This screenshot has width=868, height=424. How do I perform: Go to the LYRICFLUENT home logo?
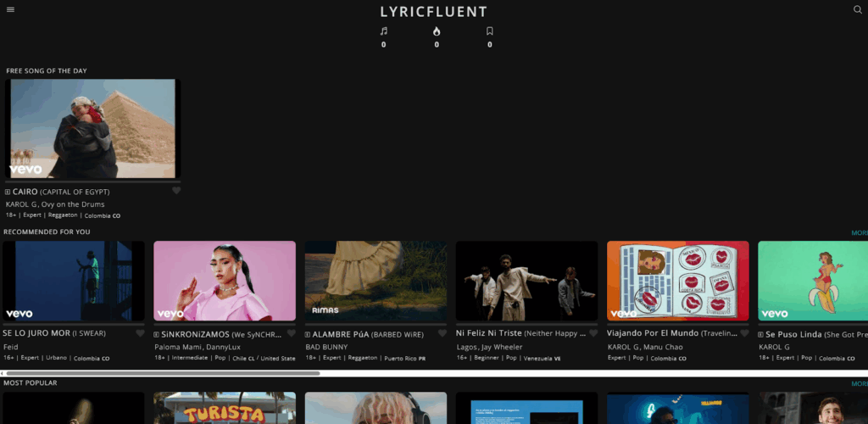(x=434, y=12)
